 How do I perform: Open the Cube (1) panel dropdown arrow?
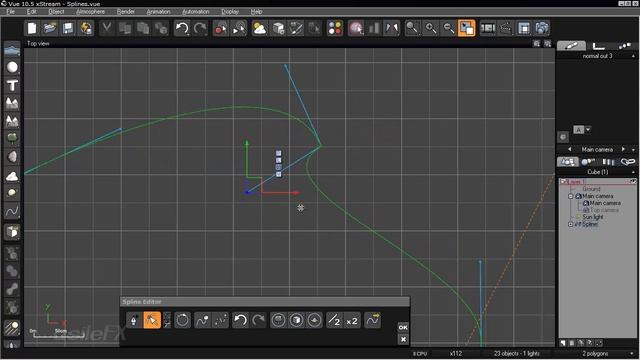(633, 172)
